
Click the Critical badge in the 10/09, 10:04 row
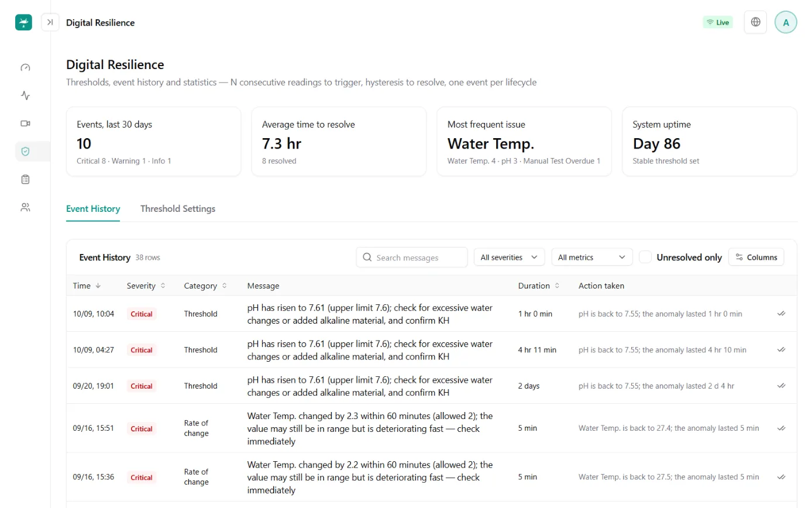pyautogui.click(x=142, y=314)
